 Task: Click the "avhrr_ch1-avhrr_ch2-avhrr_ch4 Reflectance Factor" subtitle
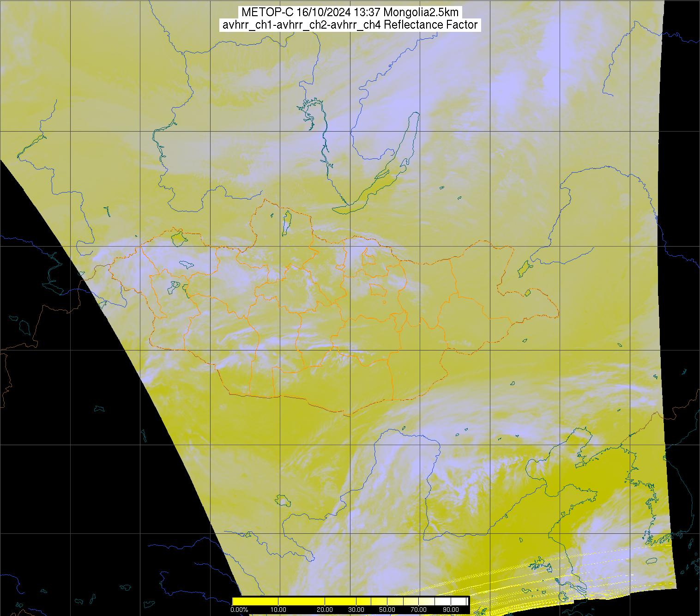click(350, 25)
